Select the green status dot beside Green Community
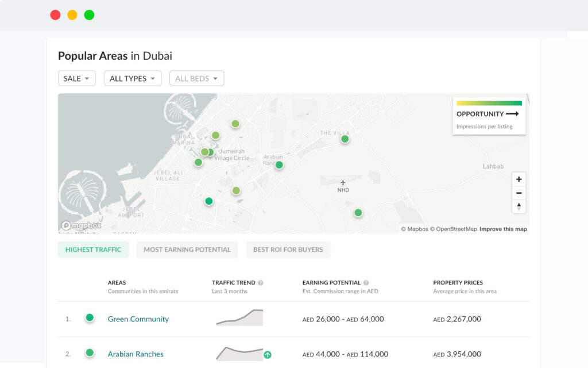The image size is (588, 368). (90, 318)
